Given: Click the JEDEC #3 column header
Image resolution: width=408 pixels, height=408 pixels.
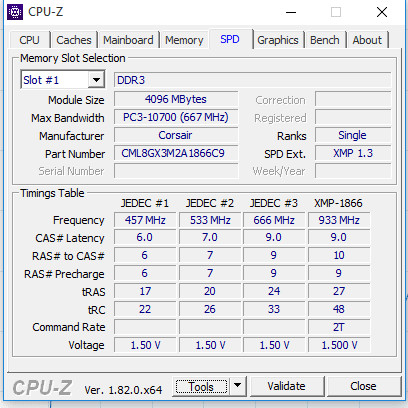Looking at the screenshot, I should (274, 203).
